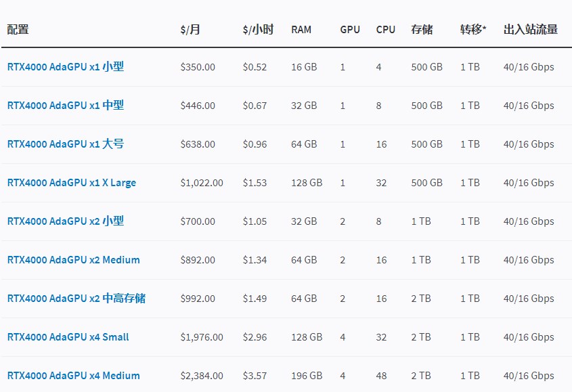Image resolution: width=572 pixels, height=392 pixels.
Task: Select the CPU value 4 in x1 小型 row
Action: [x=378, y=67]
